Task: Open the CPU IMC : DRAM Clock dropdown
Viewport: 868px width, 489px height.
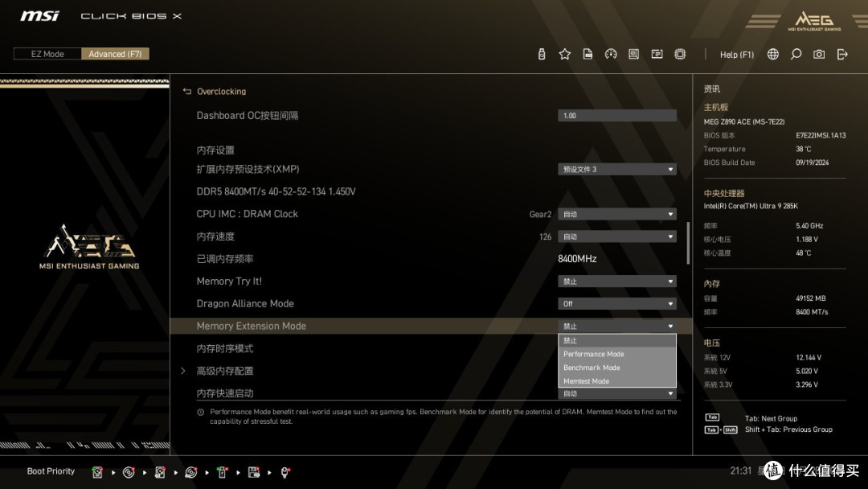Action: click(616, 214)
